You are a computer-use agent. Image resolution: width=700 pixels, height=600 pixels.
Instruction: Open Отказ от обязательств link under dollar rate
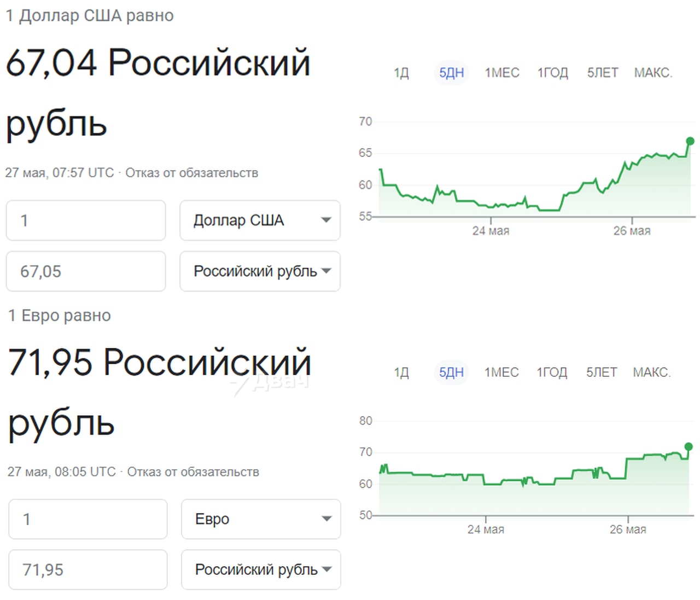pos(192,173)
